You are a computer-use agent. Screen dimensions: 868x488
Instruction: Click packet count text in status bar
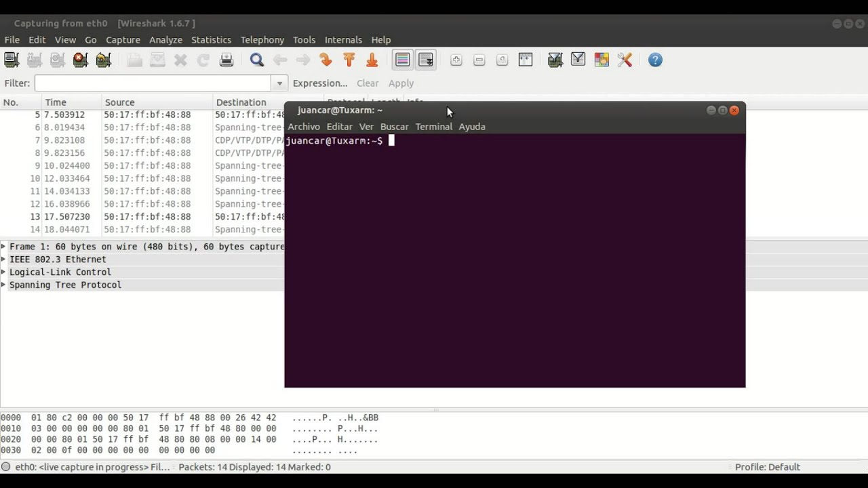coord(254,467)
